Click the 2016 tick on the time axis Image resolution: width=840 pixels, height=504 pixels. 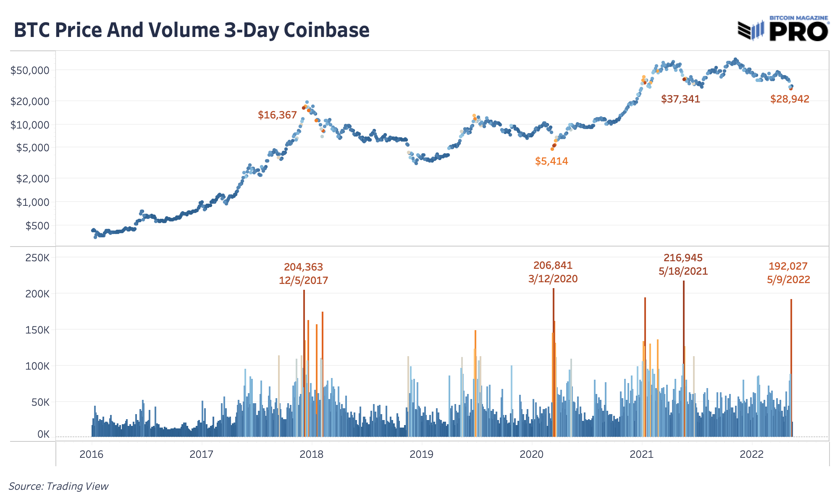click(92, 454)
